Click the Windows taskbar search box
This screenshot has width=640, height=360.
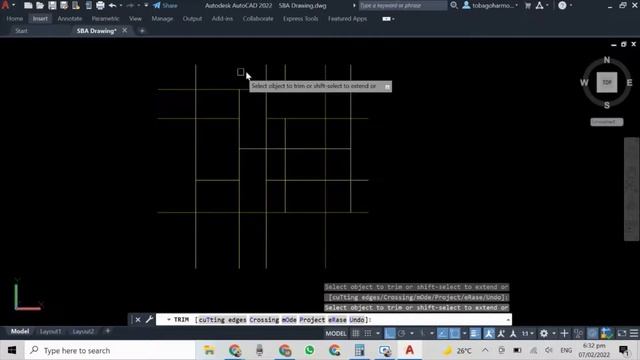pos(110,350)
